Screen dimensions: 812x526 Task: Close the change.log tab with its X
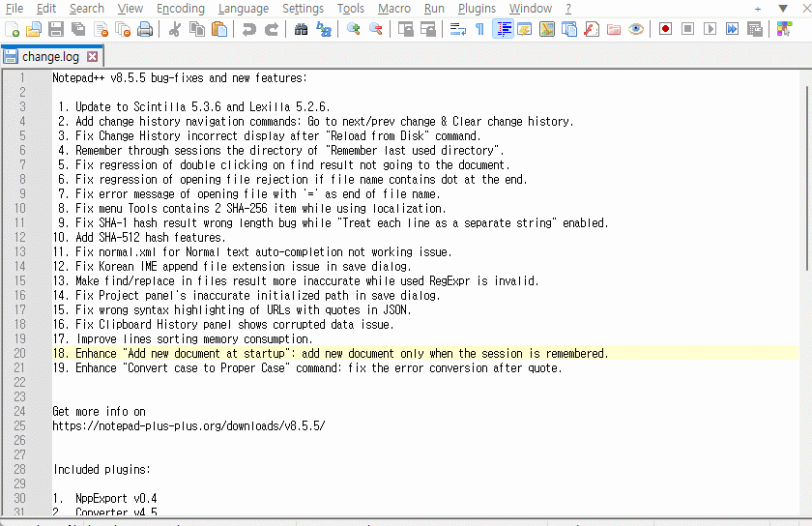click(92, 56)
